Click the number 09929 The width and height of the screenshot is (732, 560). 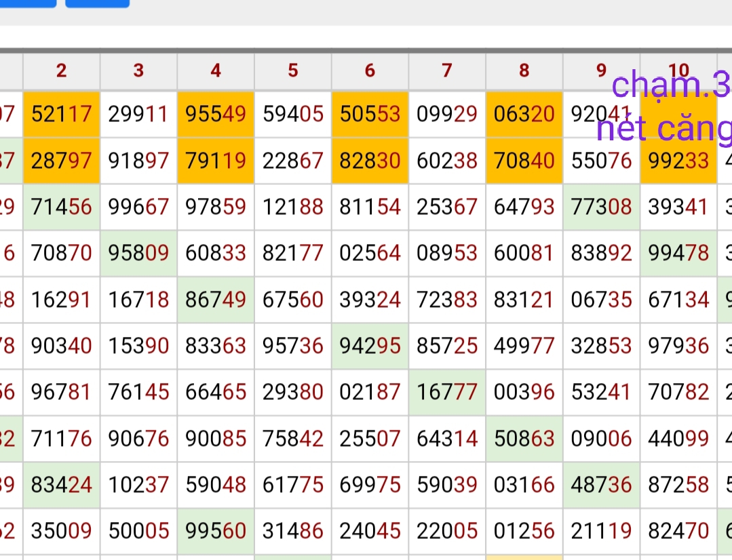click(x=447, y=114)
